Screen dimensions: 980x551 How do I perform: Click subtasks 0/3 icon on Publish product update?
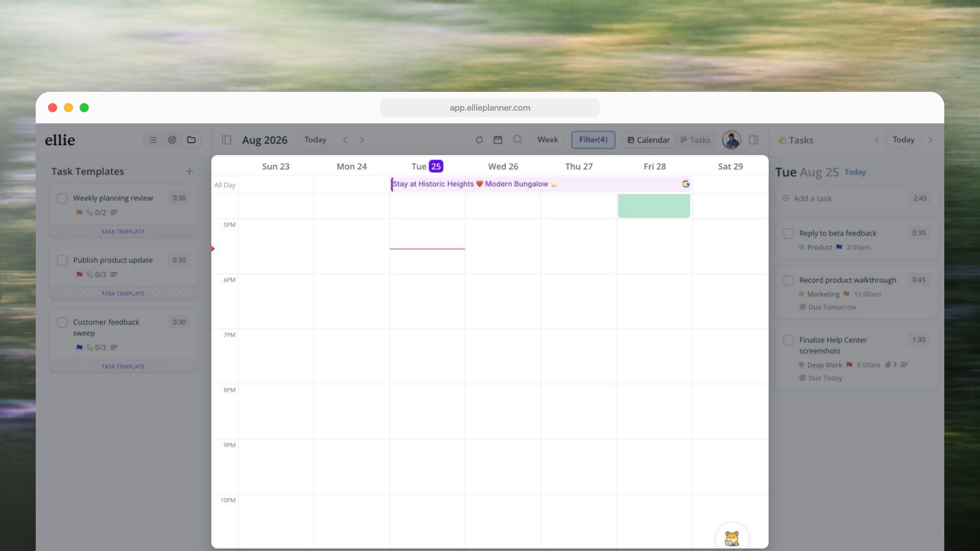click(96, 274)
